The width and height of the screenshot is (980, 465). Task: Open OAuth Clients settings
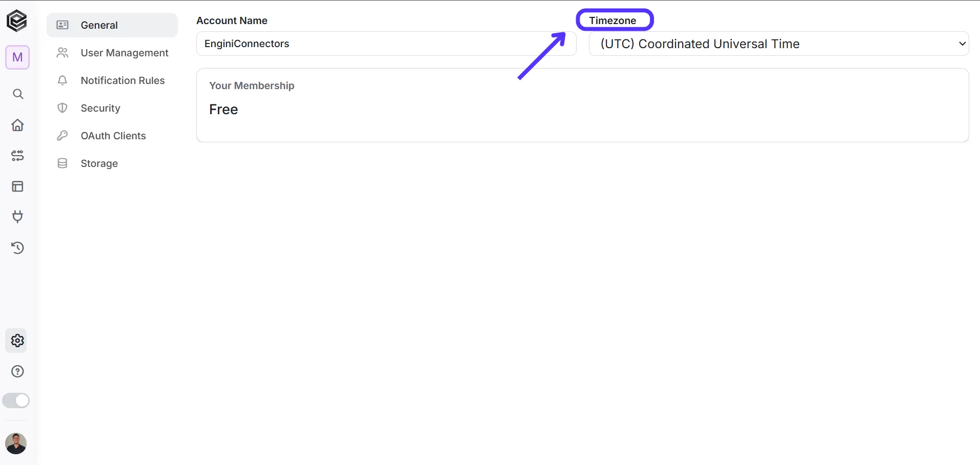[x=112, y=136]
